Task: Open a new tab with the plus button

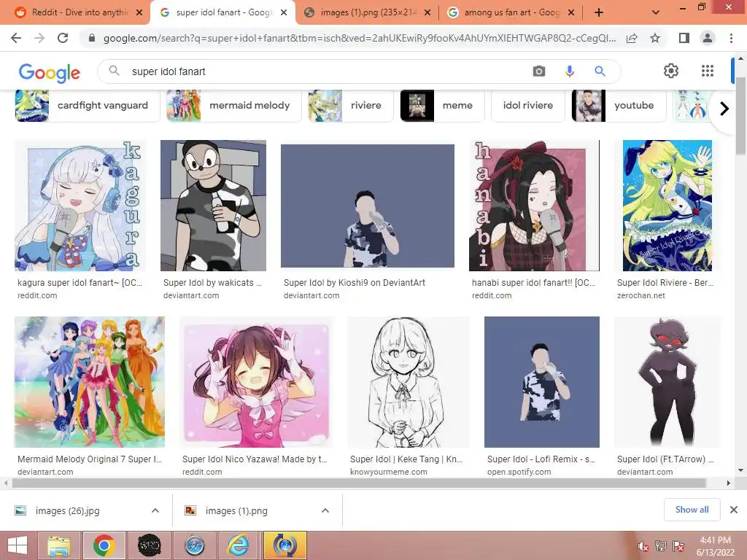Action: click(x=599, y=13)
